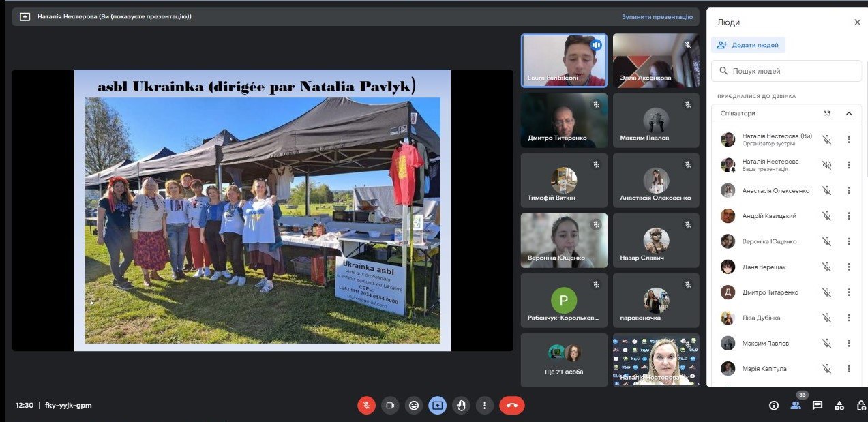Open meeting details info icon
This screenshot has height=422, width=868.
pyautogui.click(x=774, y=405)
